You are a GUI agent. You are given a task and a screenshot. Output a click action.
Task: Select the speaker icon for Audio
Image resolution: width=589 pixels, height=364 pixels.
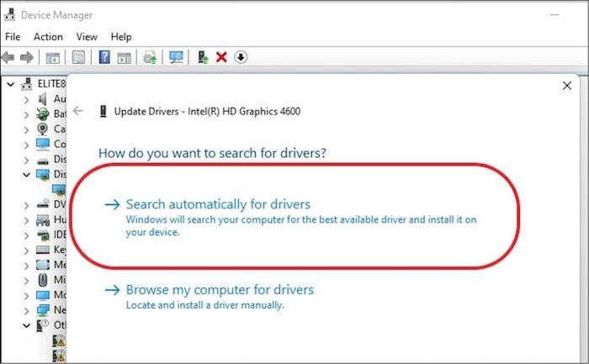42,99
